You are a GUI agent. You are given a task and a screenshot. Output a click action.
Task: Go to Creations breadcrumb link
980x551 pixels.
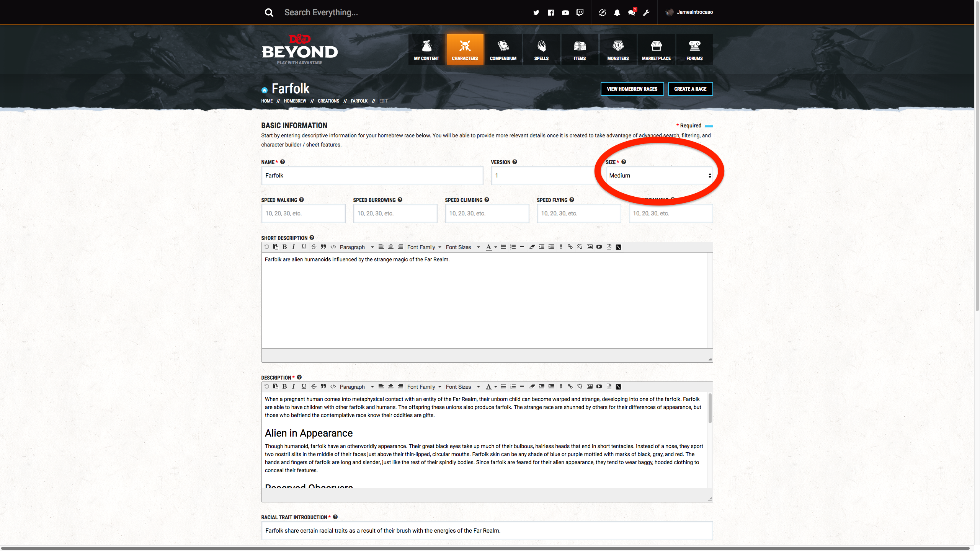[328, 101]
